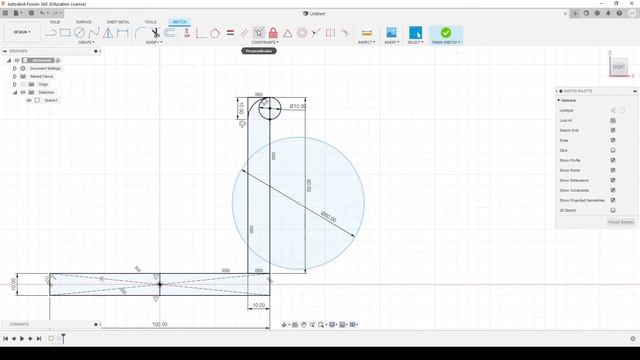Click the Save icon in title bar
Viewport: 640px width, 360px height.
point(31,13)
